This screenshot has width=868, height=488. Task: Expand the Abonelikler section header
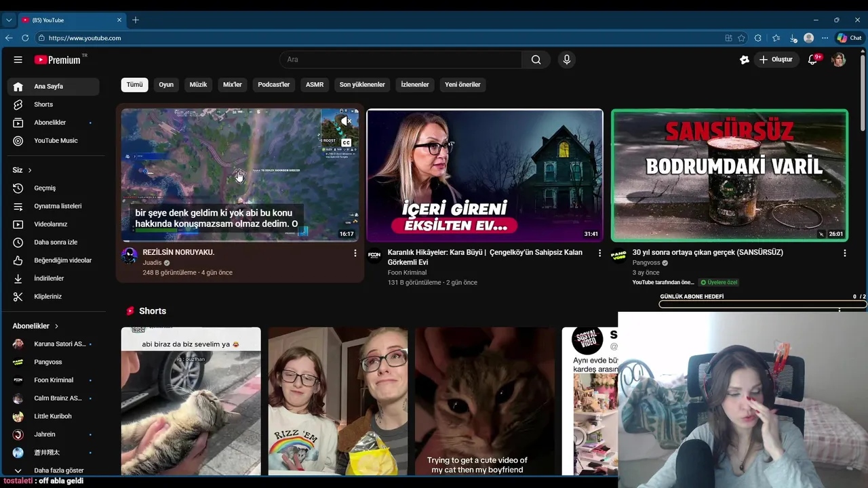tap(35, 326)
